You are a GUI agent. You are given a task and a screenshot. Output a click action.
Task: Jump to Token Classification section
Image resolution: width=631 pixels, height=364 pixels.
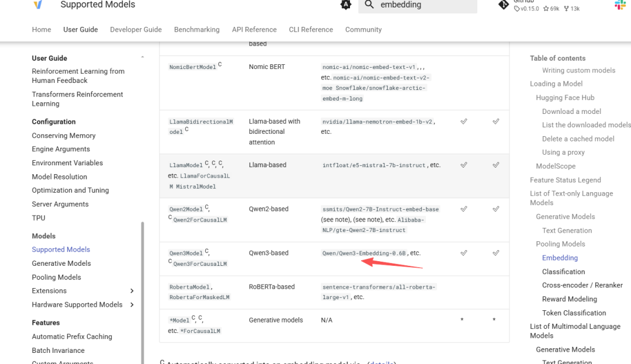[574, 313]
